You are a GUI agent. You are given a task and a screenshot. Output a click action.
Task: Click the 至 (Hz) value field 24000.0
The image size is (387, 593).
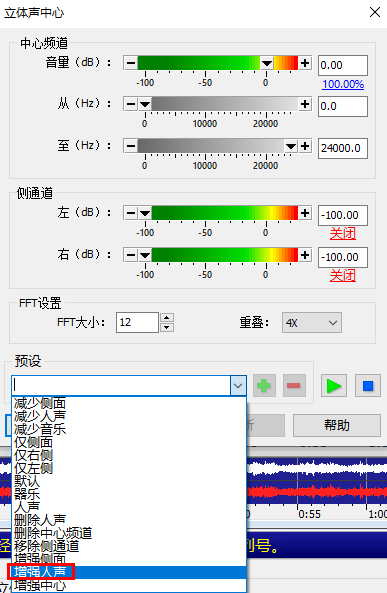343,148
